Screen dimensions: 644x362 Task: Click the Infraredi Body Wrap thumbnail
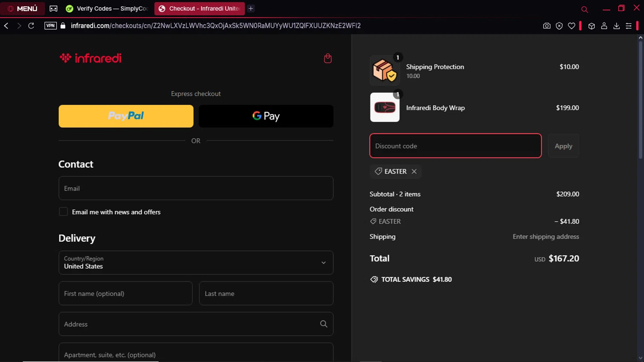[x=385, y=107]
